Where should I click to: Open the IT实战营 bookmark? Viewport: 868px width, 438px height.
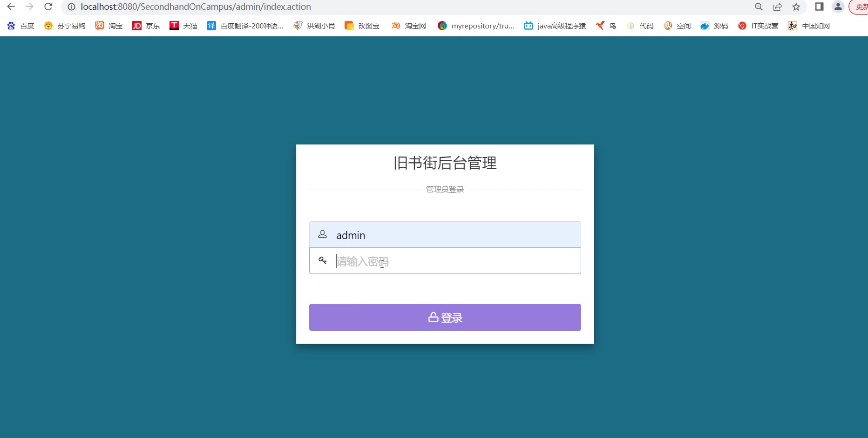(x=759, y=26)
